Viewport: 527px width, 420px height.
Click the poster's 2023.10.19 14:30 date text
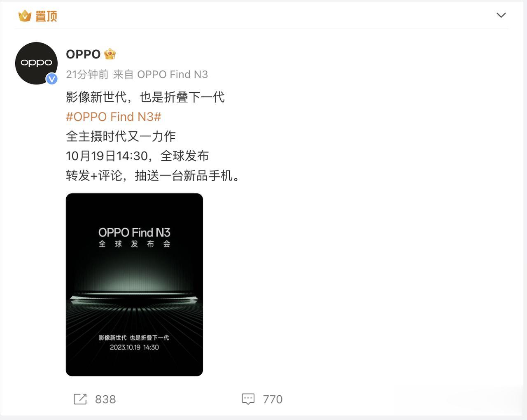tap(134, 347)
